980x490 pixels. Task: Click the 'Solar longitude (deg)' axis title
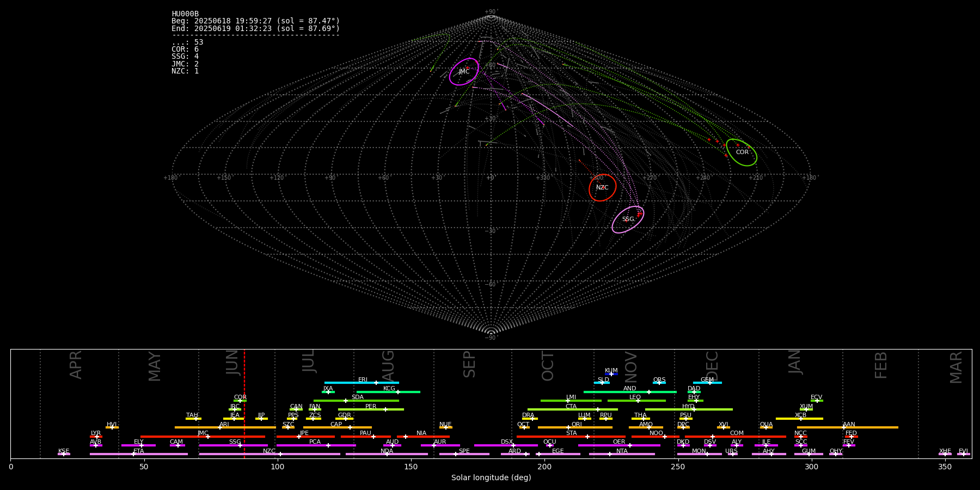[x=491, y=478]
